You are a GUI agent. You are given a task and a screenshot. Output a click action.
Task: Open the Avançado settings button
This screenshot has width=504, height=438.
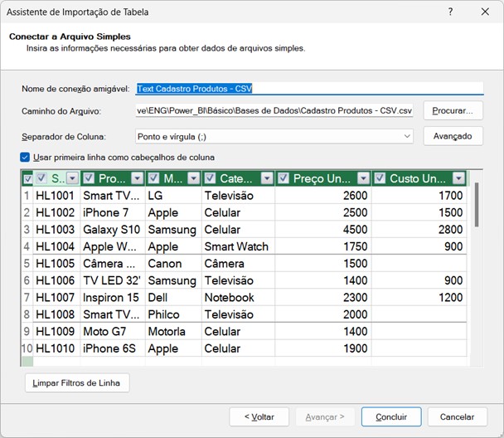tap(453, 136)
